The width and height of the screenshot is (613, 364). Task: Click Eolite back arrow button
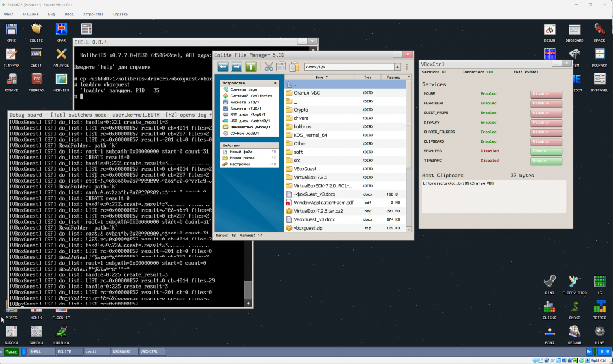click(223, 67)
